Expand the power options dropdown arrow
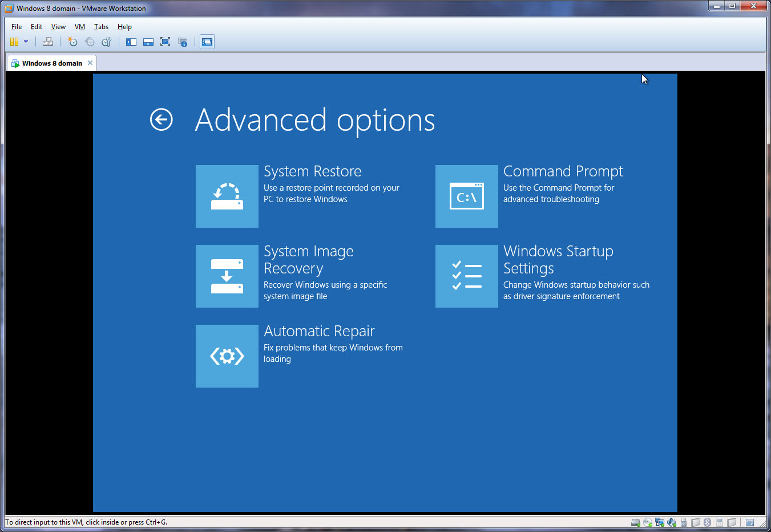This screenshot has height=532, width=771. point(26,42)
